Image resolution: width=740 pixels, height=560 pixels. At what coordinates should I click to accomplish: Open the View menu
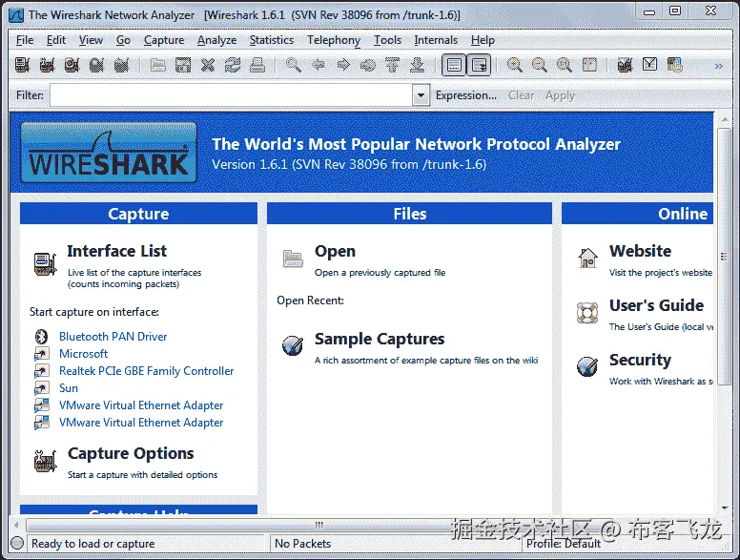point(91,40)
